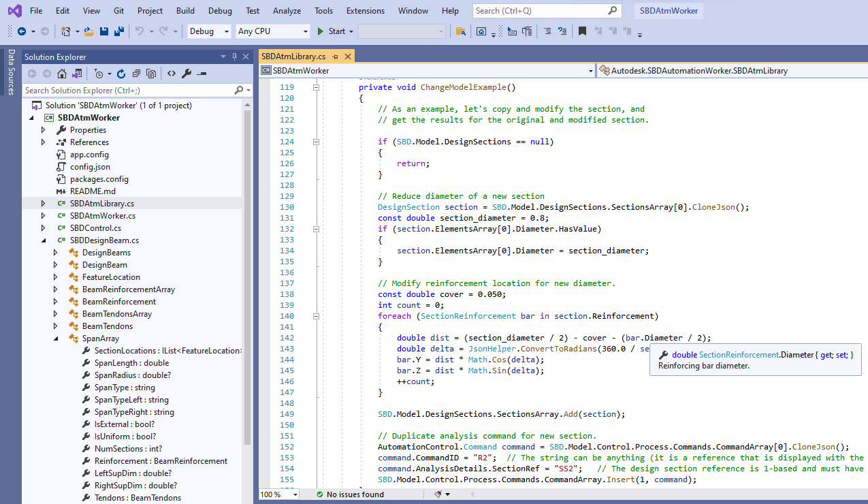Expand the DesignBeams node in tree
Viewport: 868px width, 504px height.
coord(56,253)
